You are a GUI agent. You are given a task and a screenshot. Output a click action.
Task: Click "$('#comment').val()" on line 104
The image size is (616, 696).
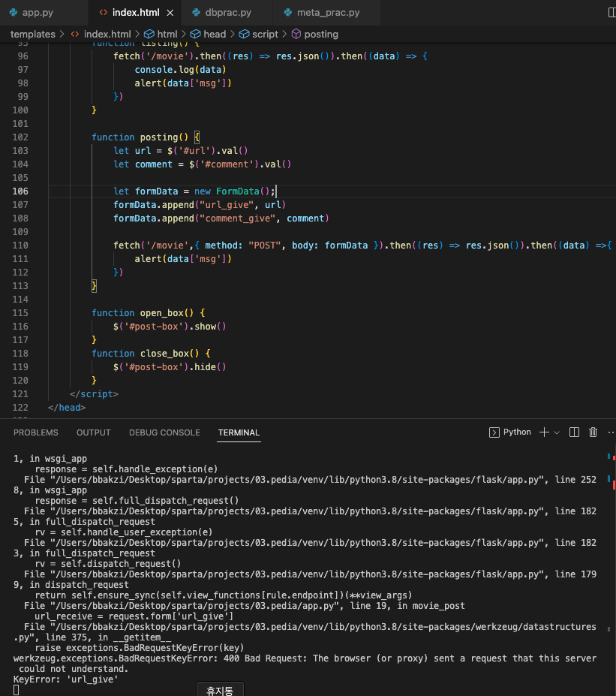point(240,164)
